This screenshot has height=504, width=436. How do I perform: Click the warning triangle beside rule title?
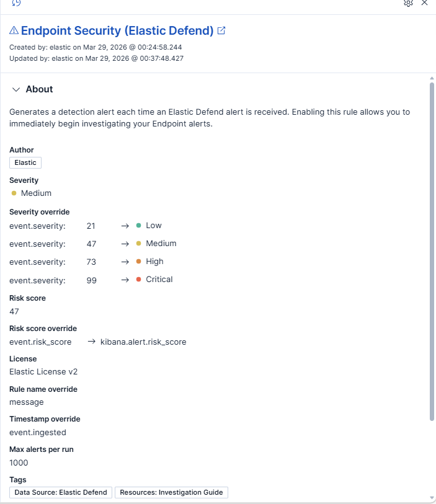point(14,30)
